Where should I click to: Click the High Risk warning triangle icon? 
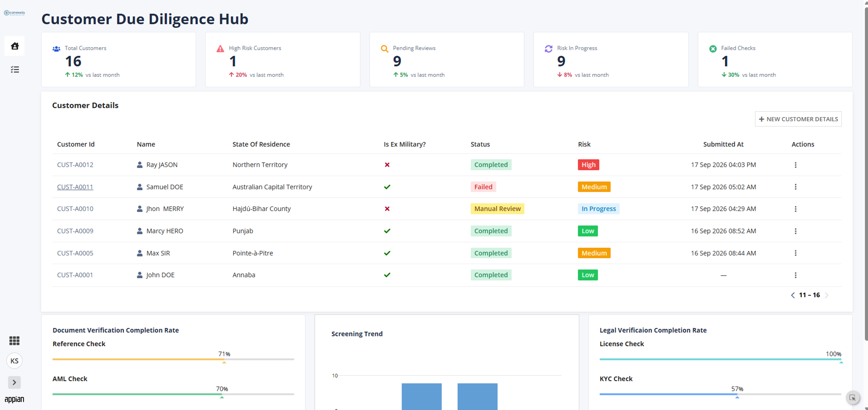tap(220, 49)
